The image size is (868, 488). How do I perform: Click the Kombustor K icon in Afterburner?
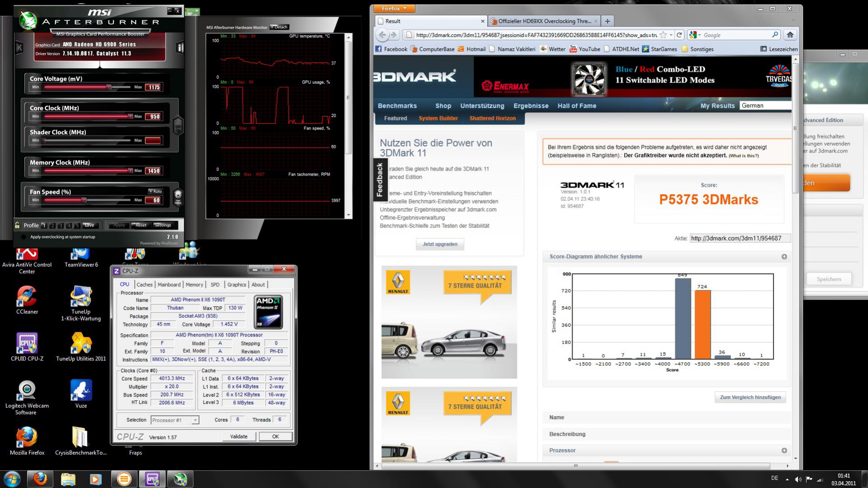pos(19,47)
